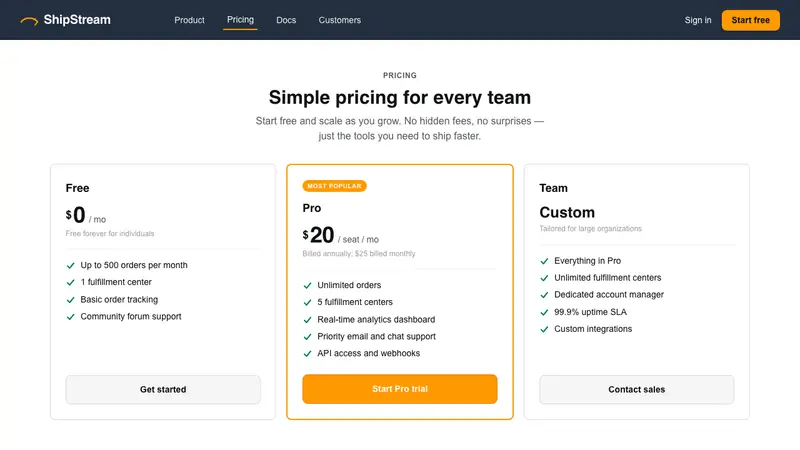Click 'Billed annually; $25 billed monthly' note

pyautogui.click(x=359, y=254)
